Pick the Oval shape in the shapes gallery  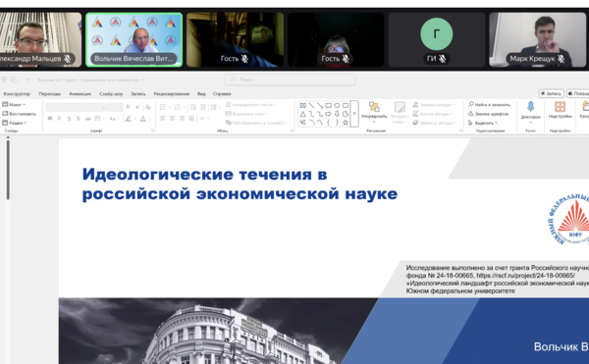337,105
